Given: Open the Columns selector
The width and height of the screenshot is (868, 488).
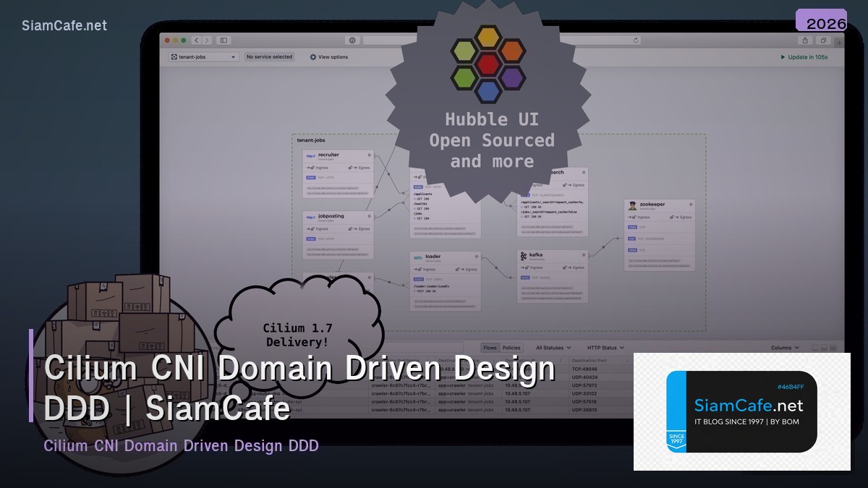Looking at the screenshot, I should [785, 348].
